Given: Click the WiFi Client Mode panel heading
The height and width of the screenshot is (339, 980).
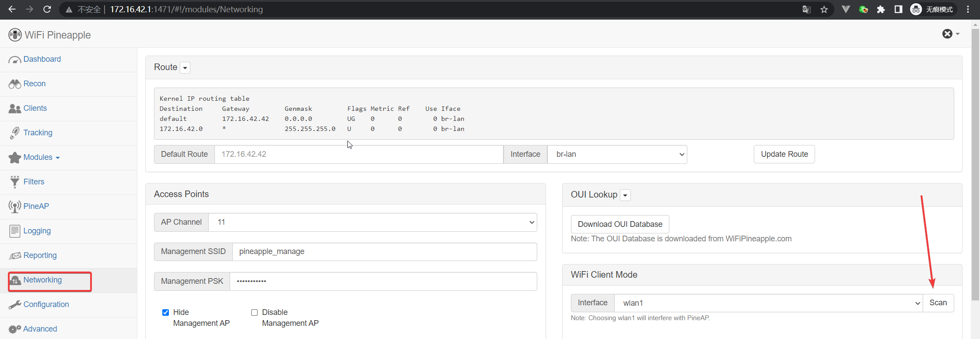Looking at the screenshot, I should [x=604, y=275].
